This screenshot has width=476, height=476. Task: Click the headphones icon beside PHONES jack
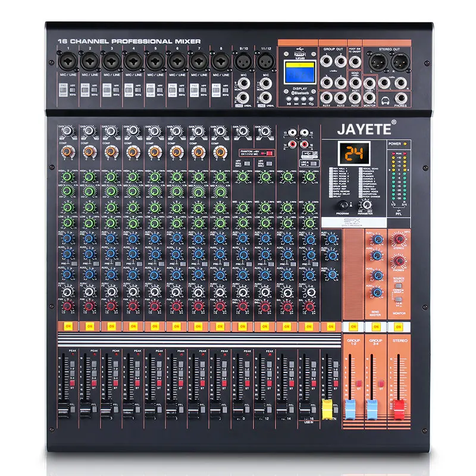click(385, 101)
